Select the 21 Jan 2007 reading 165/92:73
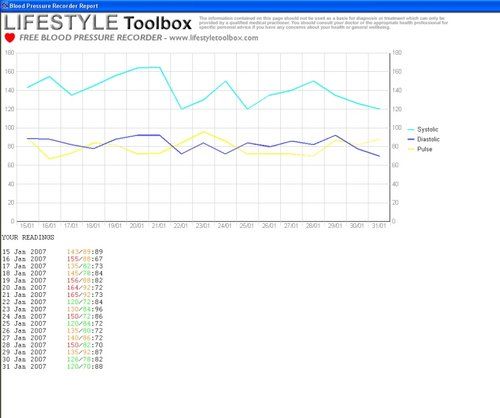 coord(85,295)
